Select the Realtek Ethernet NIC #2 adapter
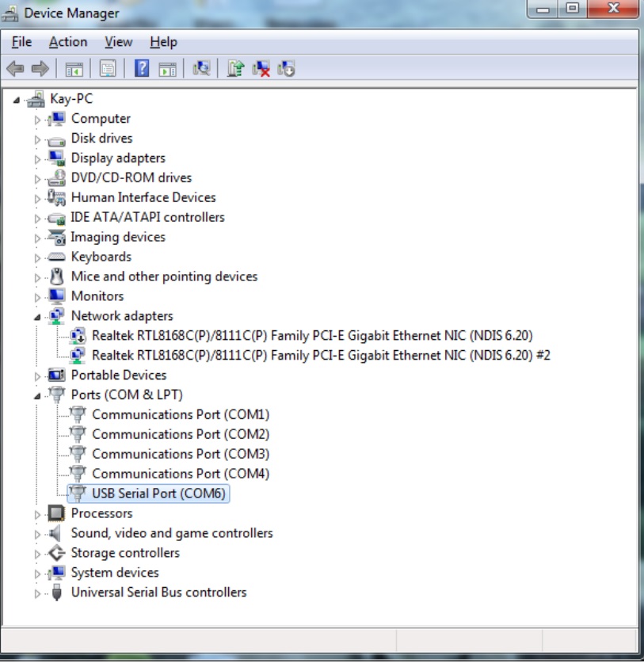The image size is (644, 663). pos(320,355)
